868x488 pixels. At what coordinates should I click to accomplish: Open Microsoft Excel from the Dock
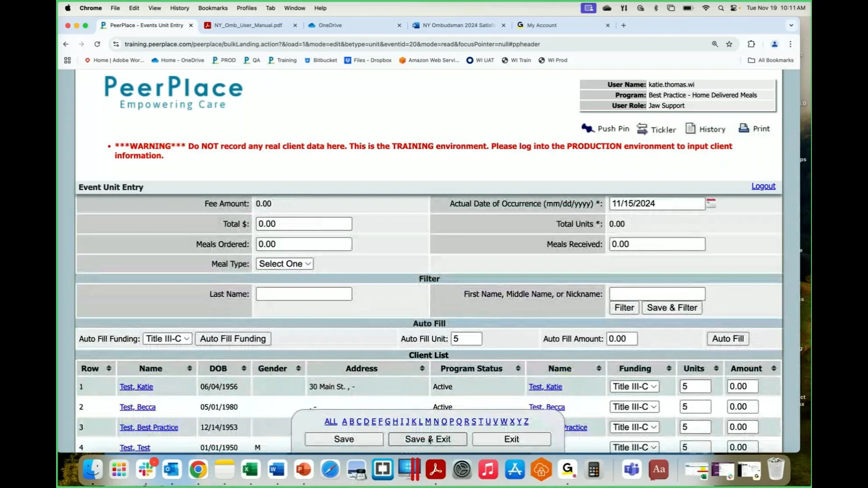pos(250,469)
